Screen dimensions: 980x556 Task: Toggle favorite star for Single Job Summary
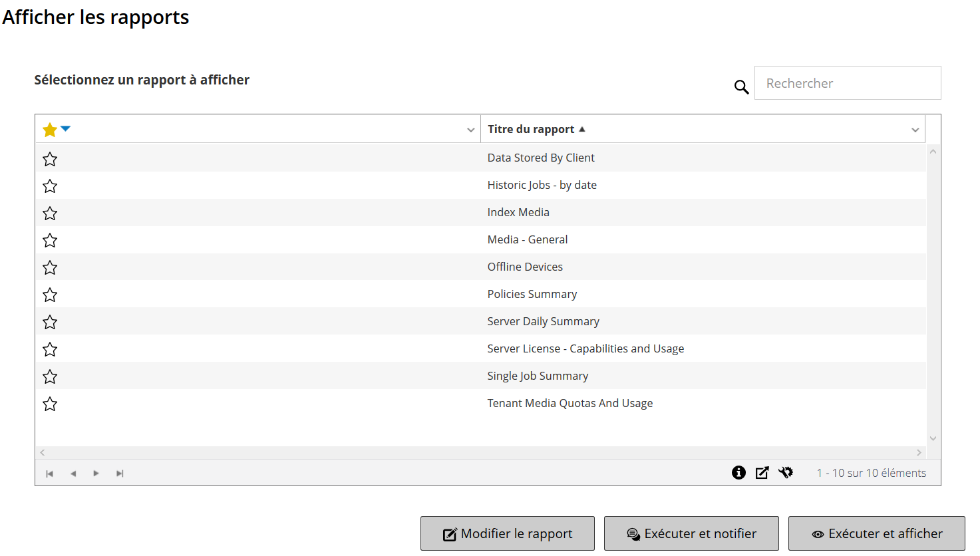50,376
